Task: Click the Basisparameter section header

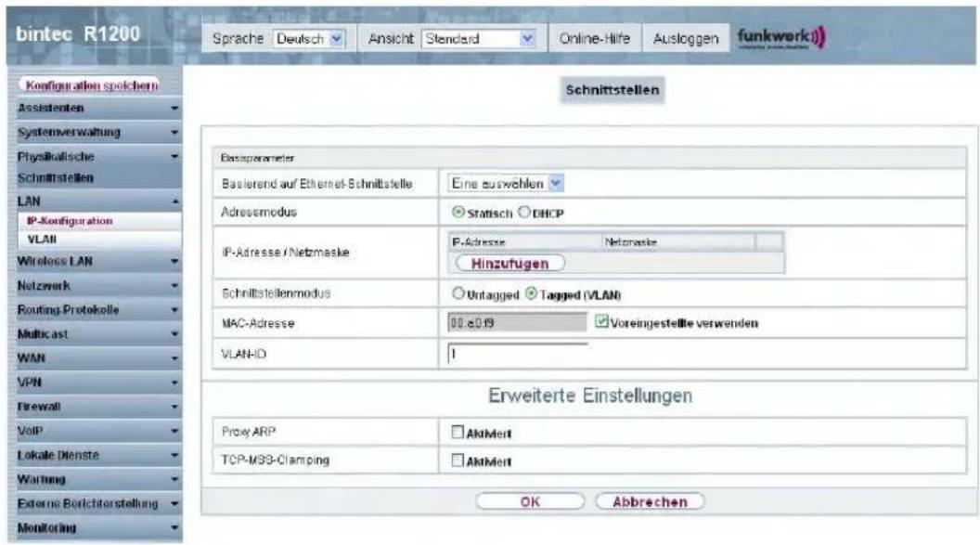Action: tap(589, 158)
